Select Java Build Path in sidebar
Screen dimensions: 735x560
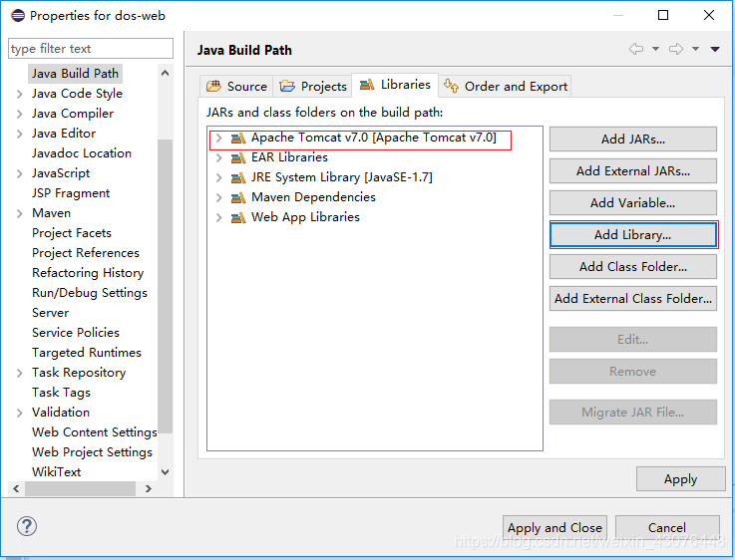(75, 74)
